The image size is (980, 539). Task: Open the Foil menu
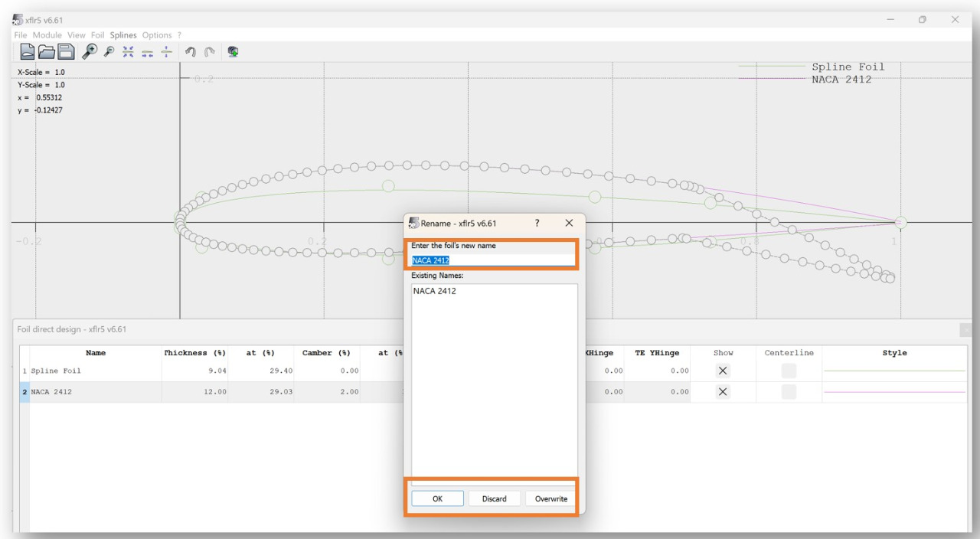97,35
